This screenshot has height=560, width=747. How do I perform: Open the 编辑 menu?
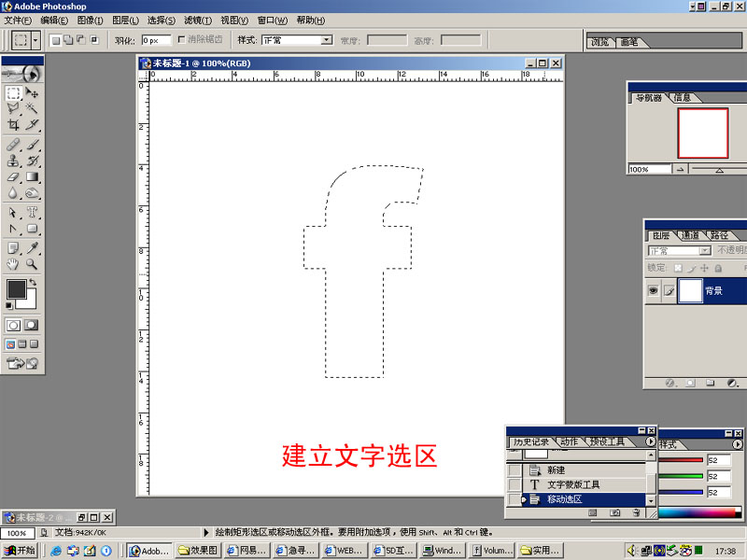click(x=54, y=21)
